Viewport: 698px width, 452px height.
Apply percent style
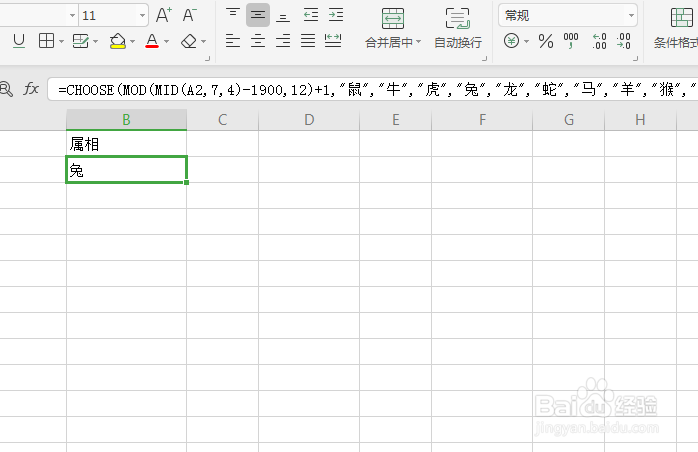click(546, 41)
